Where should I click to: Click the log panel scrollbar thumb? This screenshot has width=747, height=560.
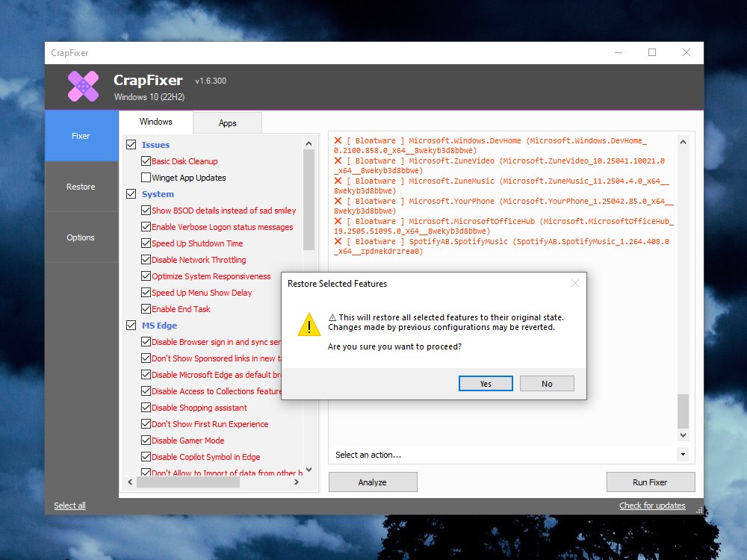click(683, 411)
